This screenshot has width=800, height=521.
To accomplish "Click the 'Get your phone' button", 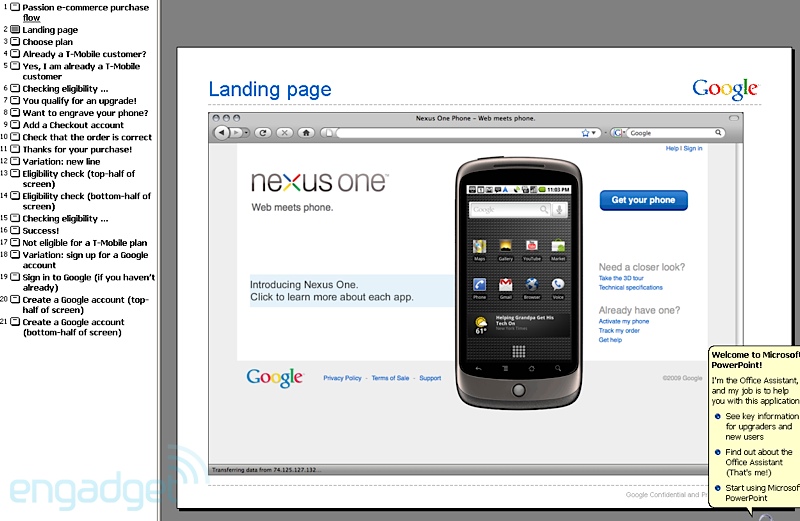I will point(643,200).
